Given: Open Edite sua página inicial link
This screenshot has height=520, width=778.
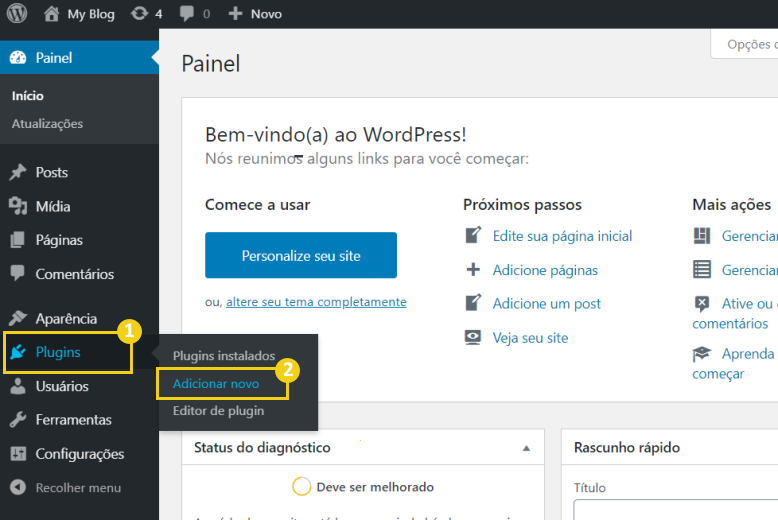Looking at the screenshot, I should 562,236.
